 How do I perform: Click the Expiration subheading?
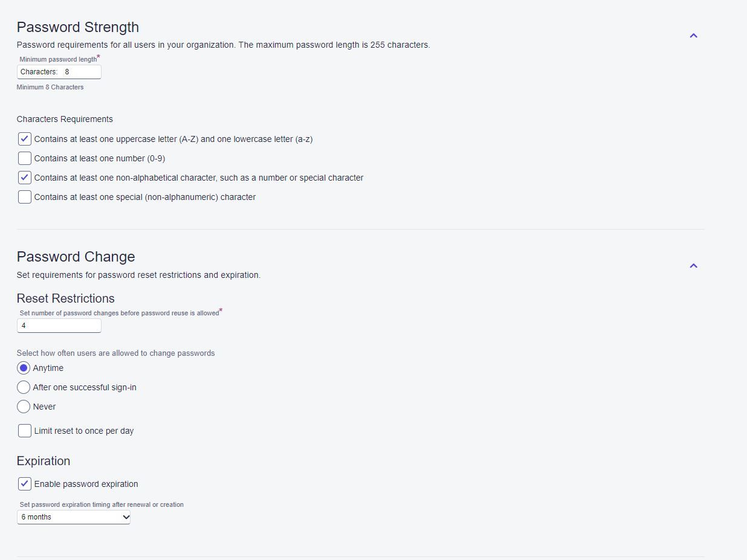pyautogui.click(x=44, y=461)
